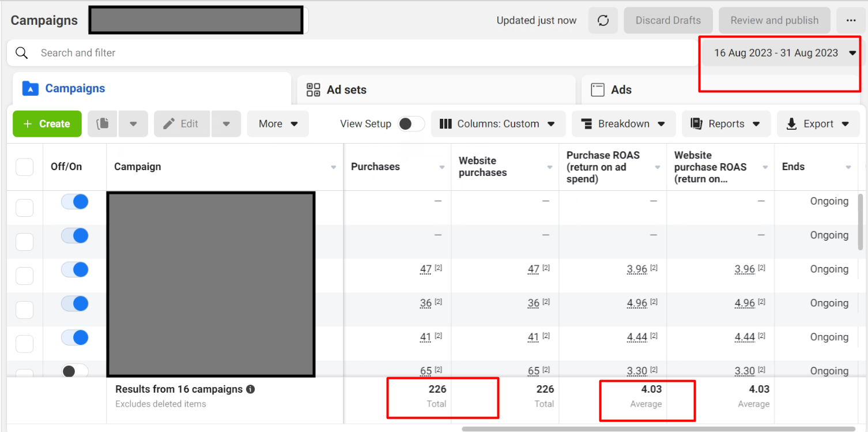Turn on the campaign with 65 purchases

pos(75,371)
